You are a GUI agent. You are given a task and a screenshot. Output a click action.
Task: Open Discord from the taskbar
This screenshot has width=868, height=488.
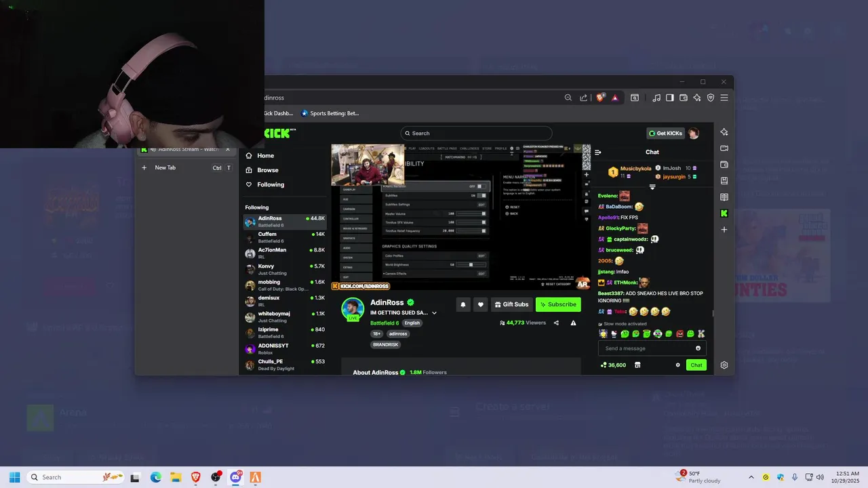tap(235, 477)
